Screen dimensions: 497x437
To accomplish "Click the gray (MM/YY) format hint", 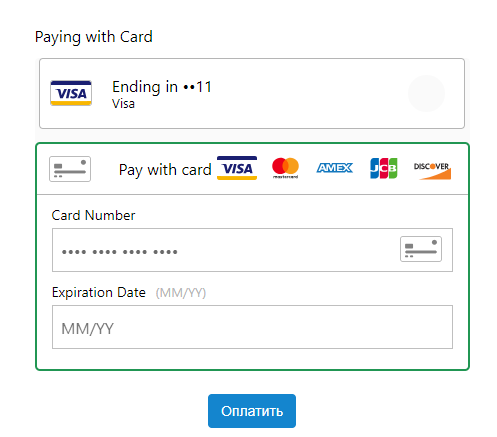I will click(x=181, y=293).
